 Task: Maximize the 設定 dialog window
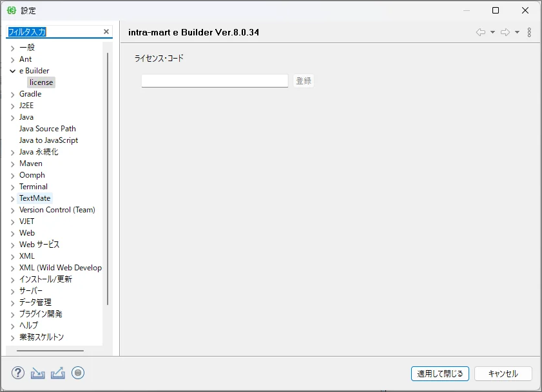(496, 10)
